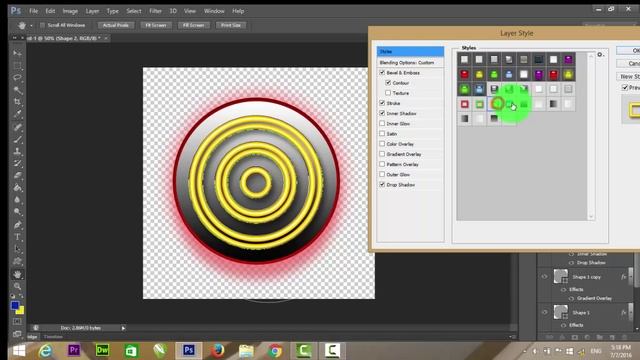This screenshot has width=640, height=360.
Task: Show hidden system tray icons
Action: pyautogui.click(x=524, y=351)
